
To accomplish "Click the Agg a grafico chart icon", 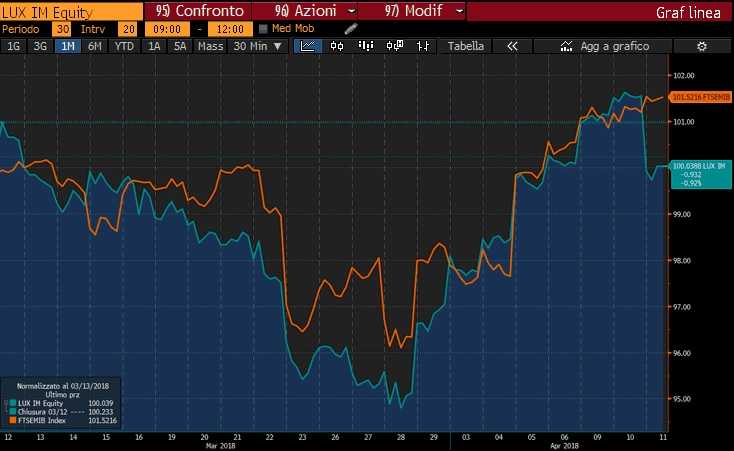I will pos(568,46).
